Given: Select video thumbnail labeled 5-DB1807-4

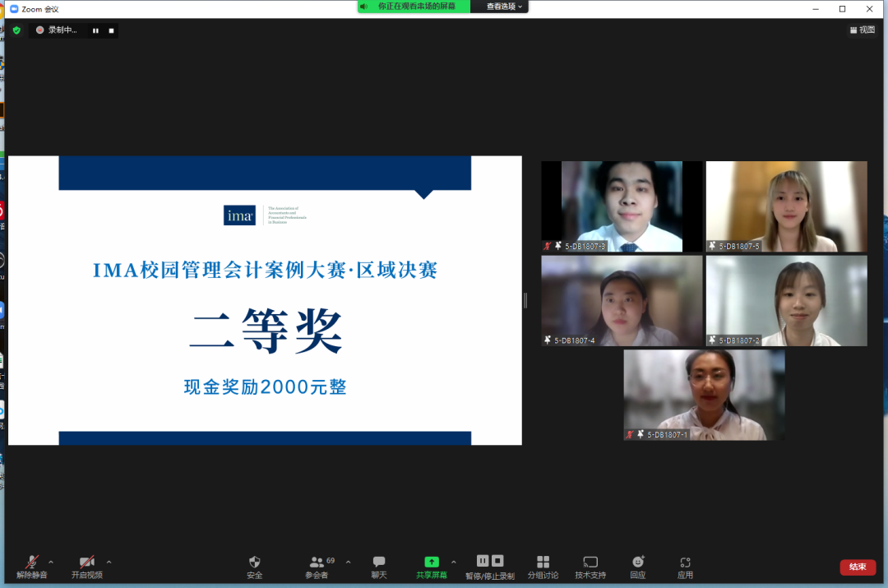Looking at the screenshot, I should (622, 300).
